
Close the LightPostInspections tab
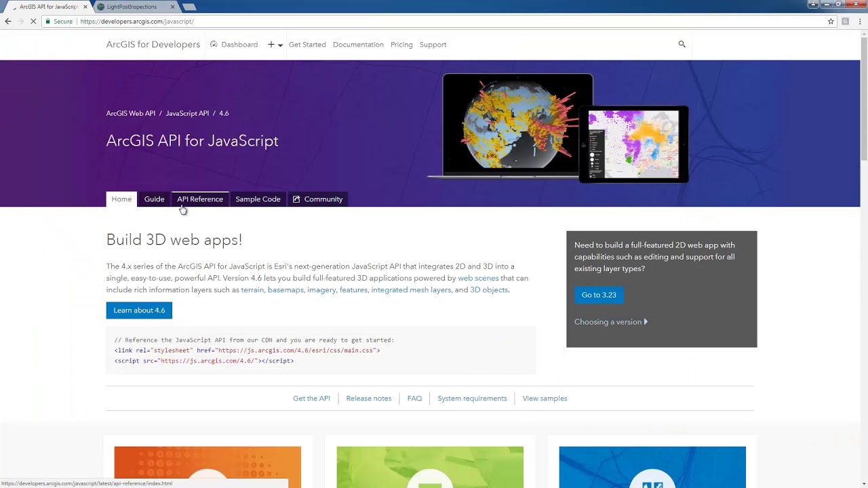coord(172,7)
